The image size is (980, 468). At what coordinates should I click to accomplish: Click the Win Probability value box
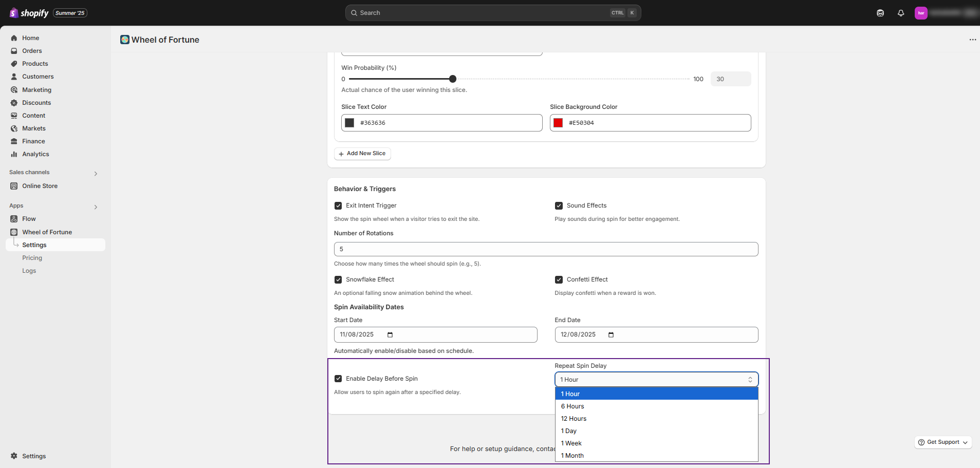tap(731, 79)
